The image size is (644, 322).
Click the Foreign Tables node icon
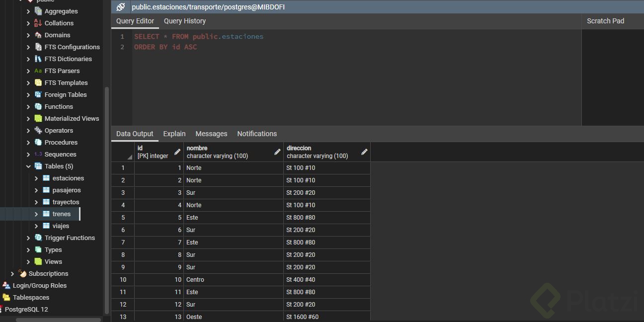click(x=38, y=94)
